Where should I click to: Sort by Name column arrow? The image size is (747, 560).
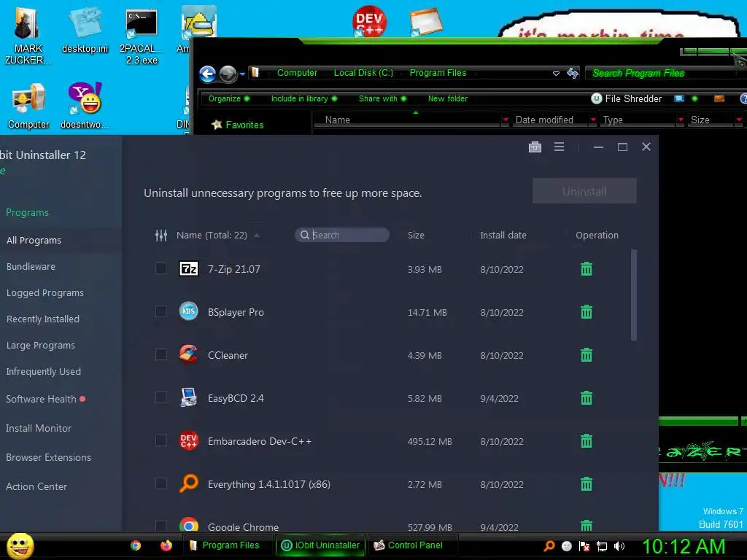click(257, 236)
